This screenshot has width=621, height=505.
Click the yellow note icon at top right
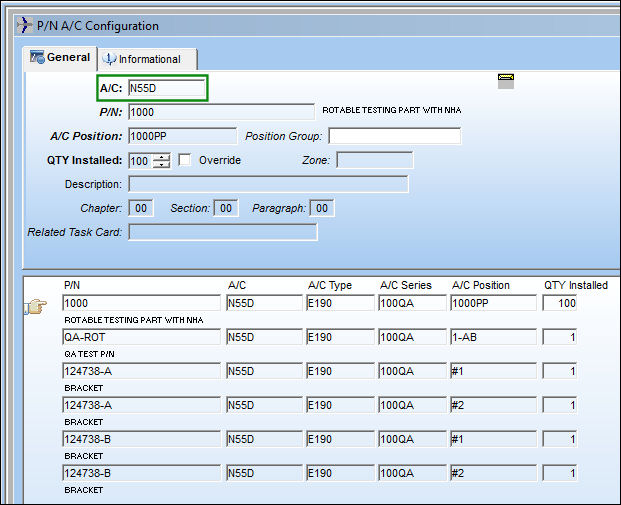point(506,81)
